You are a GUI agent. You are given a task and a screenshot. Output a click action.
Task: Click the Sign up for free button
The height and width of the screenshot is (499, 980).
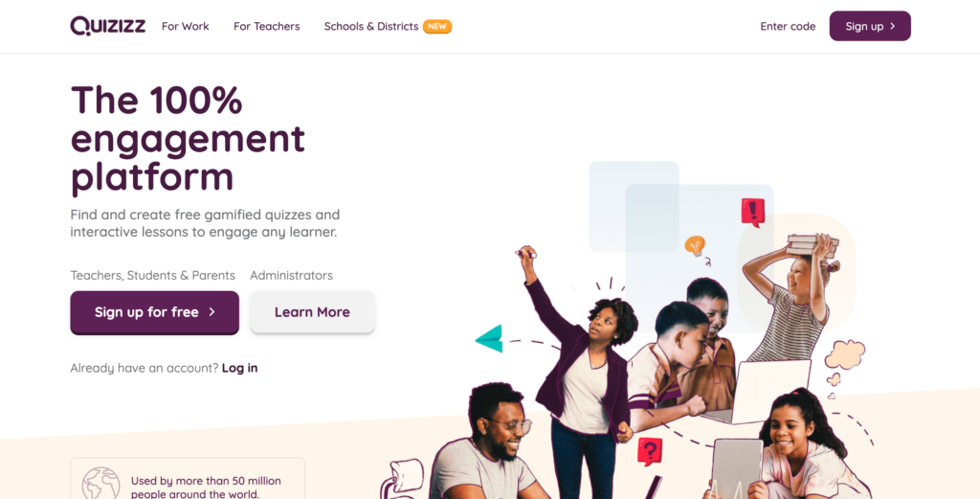tap(154, 312)
